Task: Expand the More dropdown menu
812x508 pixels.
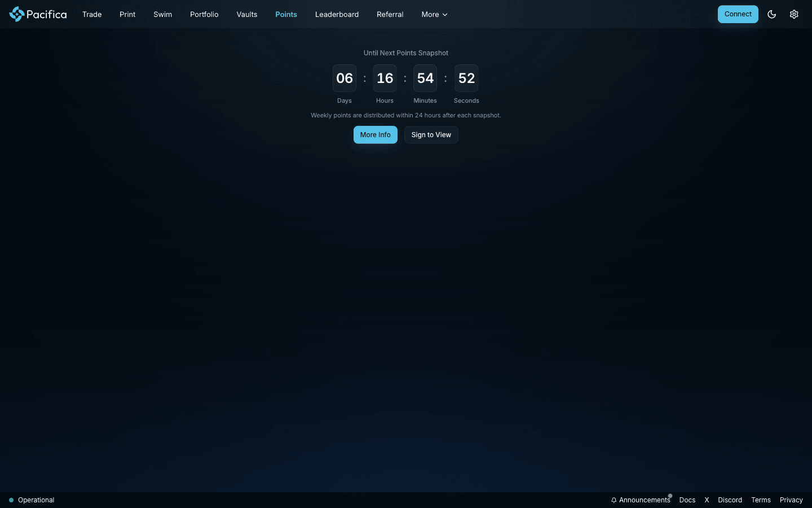Action: [x=434, y=14]
